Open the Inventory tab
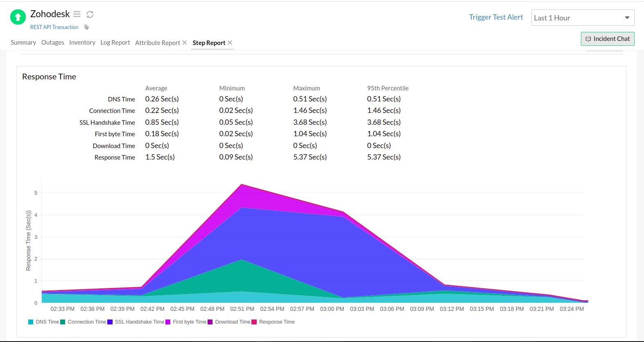The image size is (644, 342). click(x=82, y=43)
